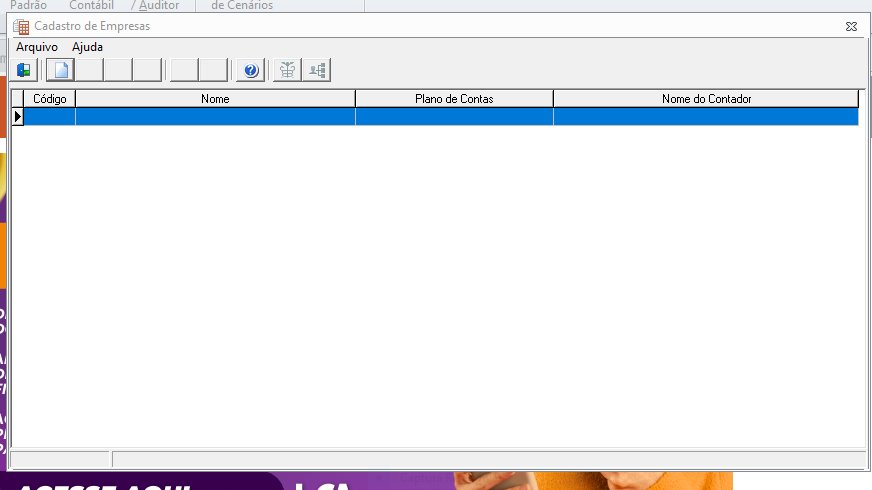The width and height of the screenshot is (872, 490).
Task: Select the Código cell in highlighted row
Action: tap(49, 117)
